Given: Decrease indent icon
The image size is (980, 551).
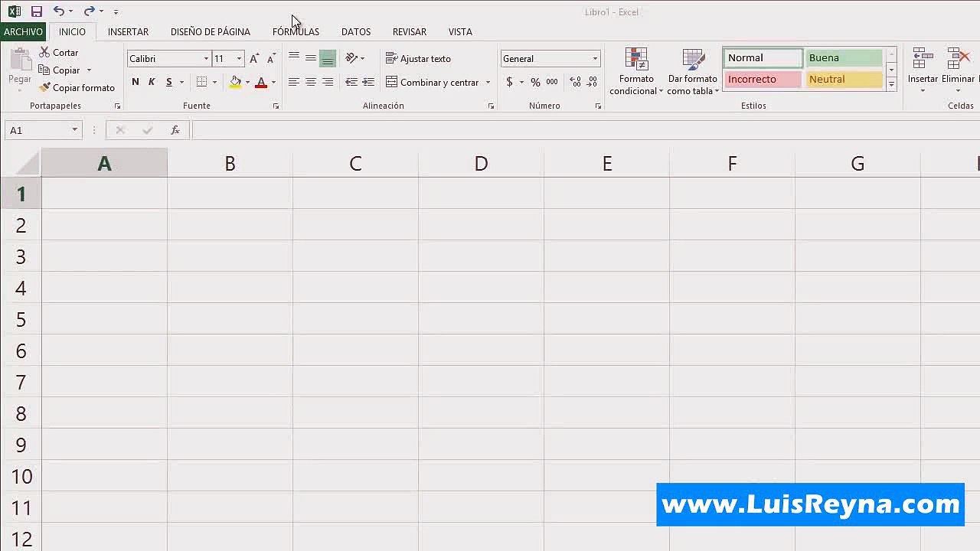Looking at the screenshot, I should tap(351, 82).
